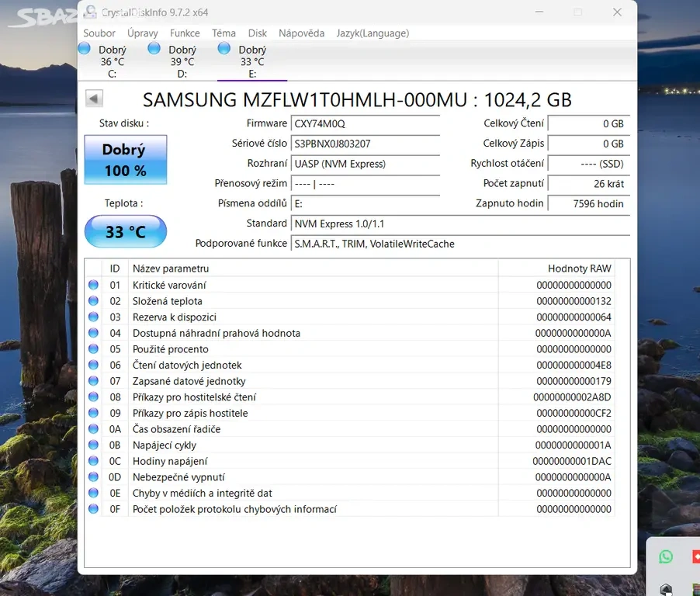
Task: Click the WhatsApp icon at bottom right
Action: click(x=666, y=557)
